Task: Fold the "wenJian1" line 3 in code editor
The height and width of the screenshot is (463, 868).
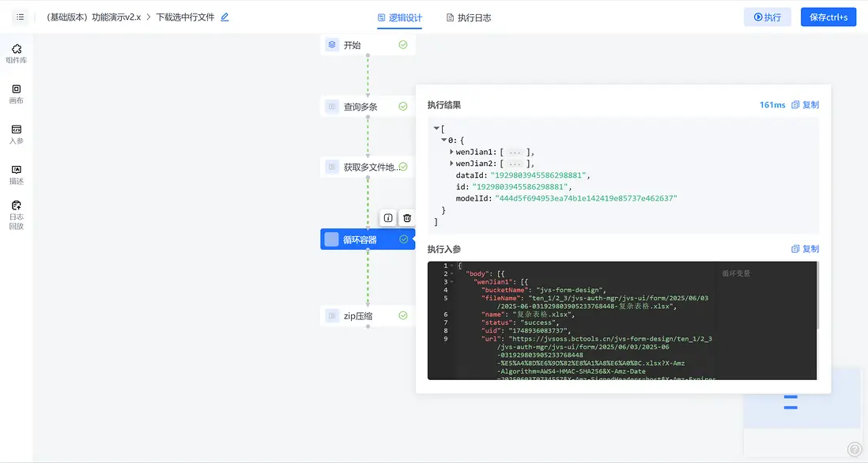Action: 452,281
